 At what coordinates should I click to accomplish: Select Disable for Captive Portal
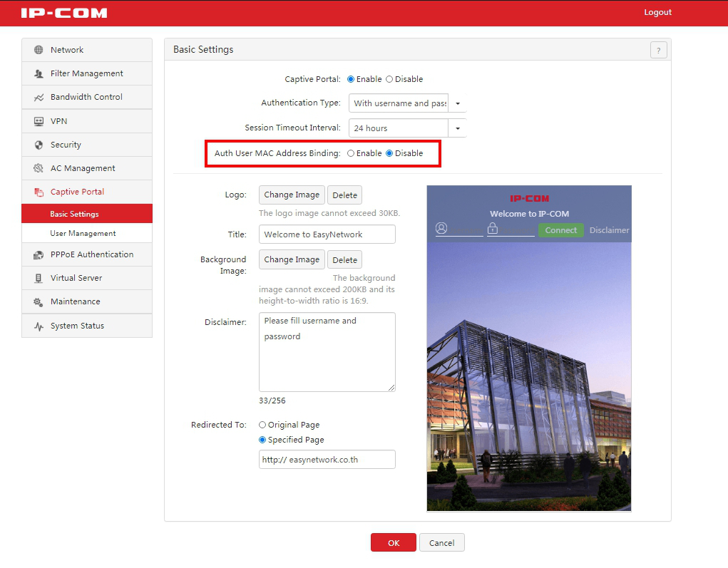click(x=389, y=79)
